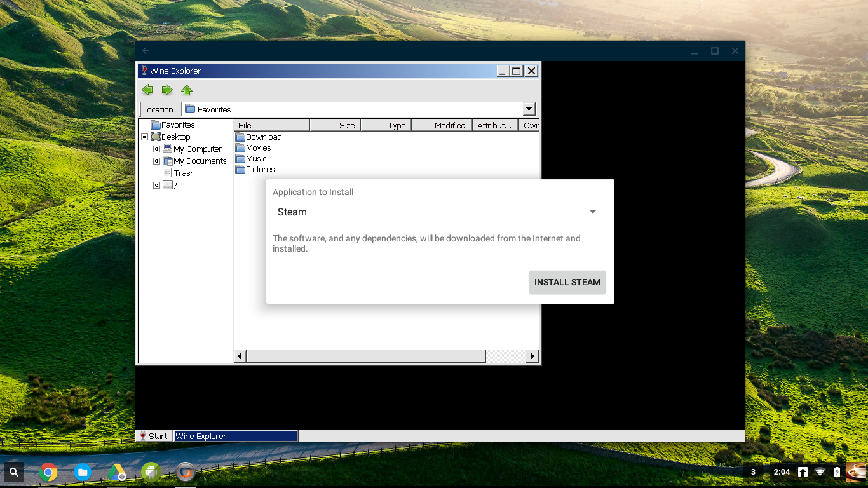Maximize the Wine Explorer inner window

[517, 71]
